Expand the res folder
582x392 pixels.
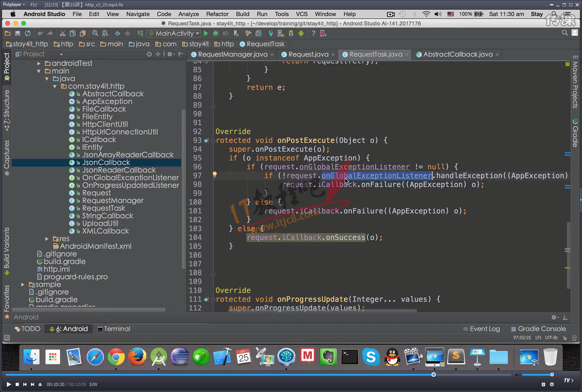(x=47, y=239)
